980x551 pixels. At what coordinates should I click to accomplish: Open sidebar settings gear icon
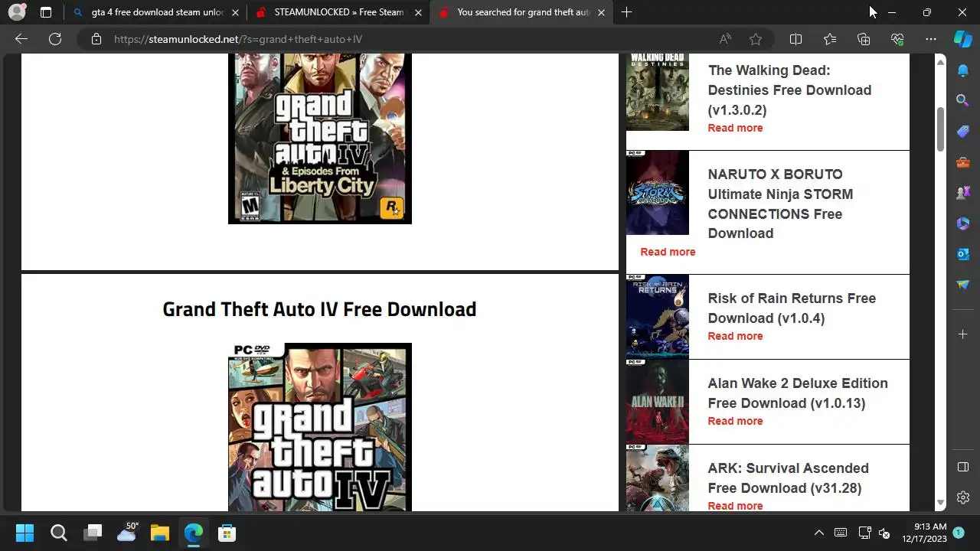(x=963, y=497)
